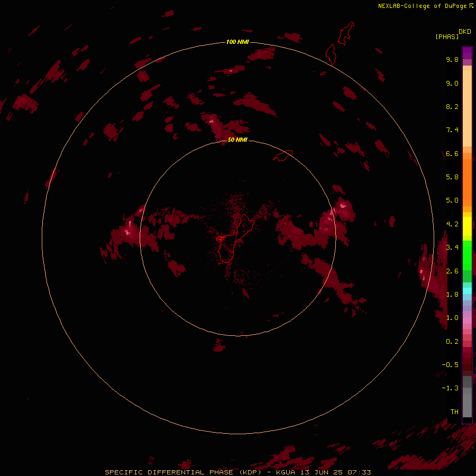This screenshot has height=476, width=476.
Task: Click the 13 JUN 25 date in the caption
Action: point(323,472)
